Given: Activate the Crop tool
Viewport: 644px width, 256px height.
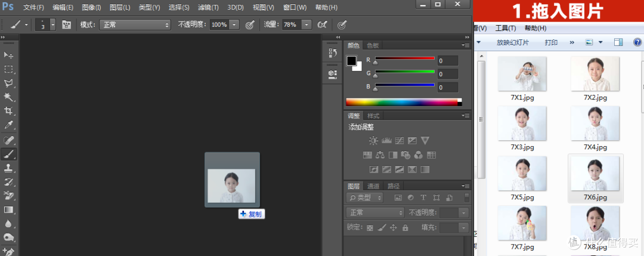Looking at the screenshot, I should coord(9,111).
